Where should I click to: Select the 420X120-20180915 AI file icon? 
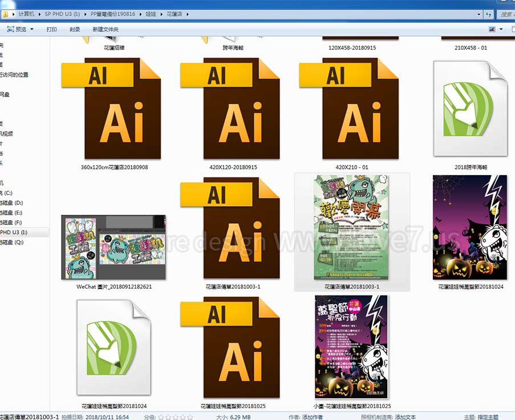[230, 108]
